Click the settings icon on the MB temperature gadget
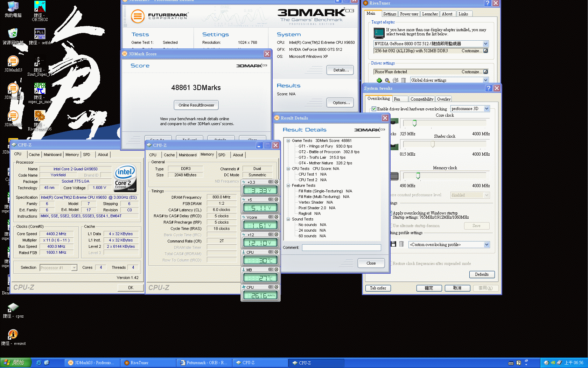 pyautogui.click(x=271, y=270)
